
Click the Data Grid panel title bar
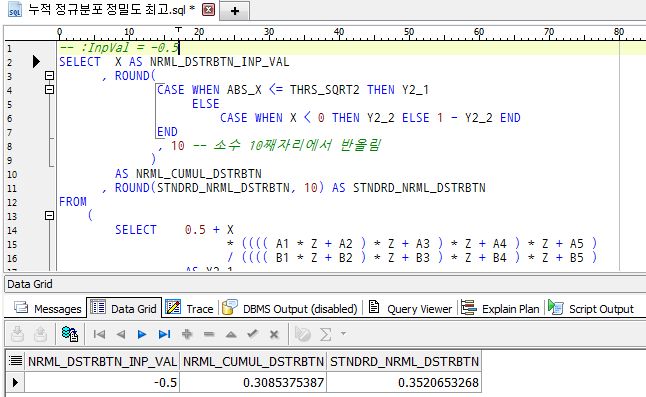325,284
